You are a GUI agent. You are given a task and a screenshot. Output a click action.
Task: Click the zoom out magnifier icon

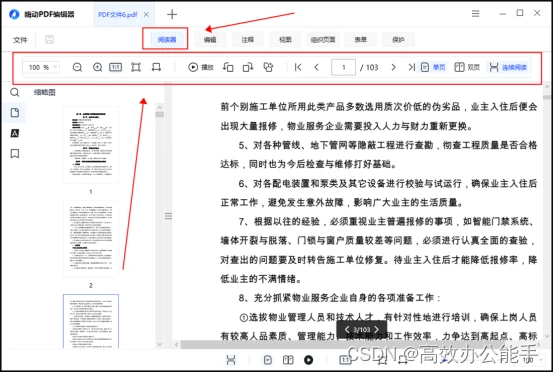click(77, 67)
